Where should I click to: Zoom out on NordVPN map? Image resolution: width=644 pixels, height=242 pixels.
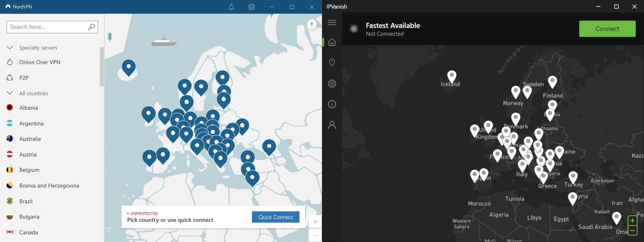pyautogui.click(x=315, y=235)
